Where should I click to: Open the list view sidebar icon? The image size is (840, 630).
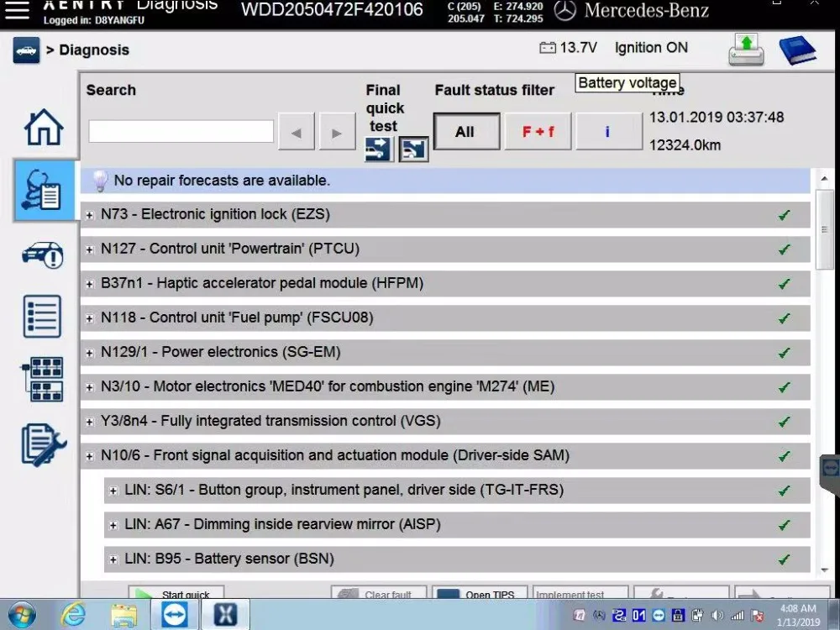42,316
